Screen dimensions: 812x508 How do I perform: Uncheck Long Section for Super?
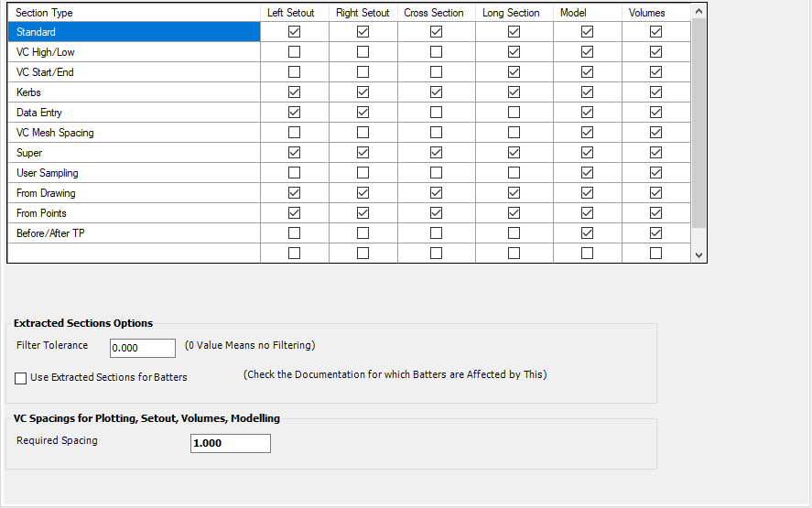coord(514,153)
